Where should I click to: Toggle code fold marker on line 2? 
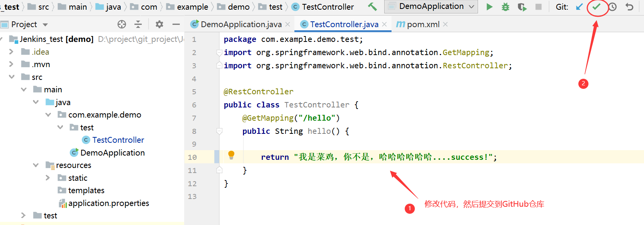[219, 53]
